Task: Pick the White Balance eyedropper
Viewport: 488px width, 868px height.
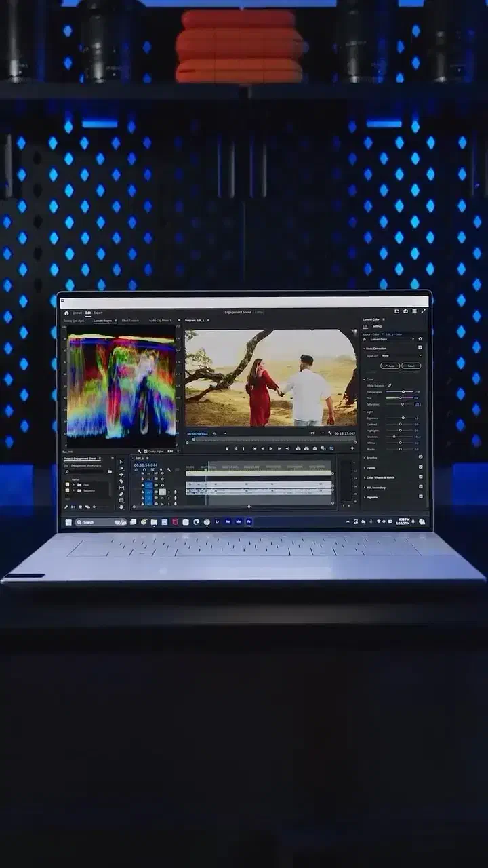Action: (389, 385)
